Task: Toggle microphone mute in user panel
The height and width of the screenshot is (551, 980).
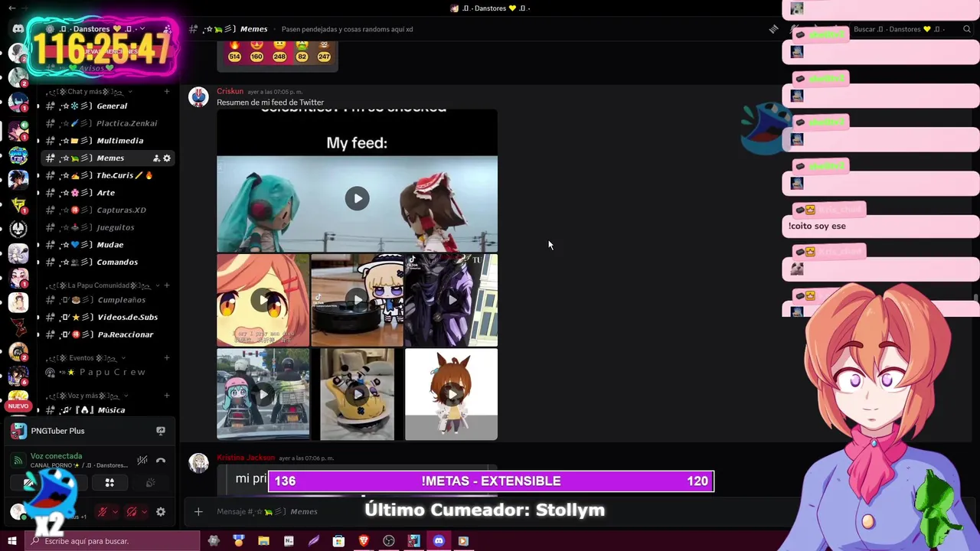Action: [102, 512]
